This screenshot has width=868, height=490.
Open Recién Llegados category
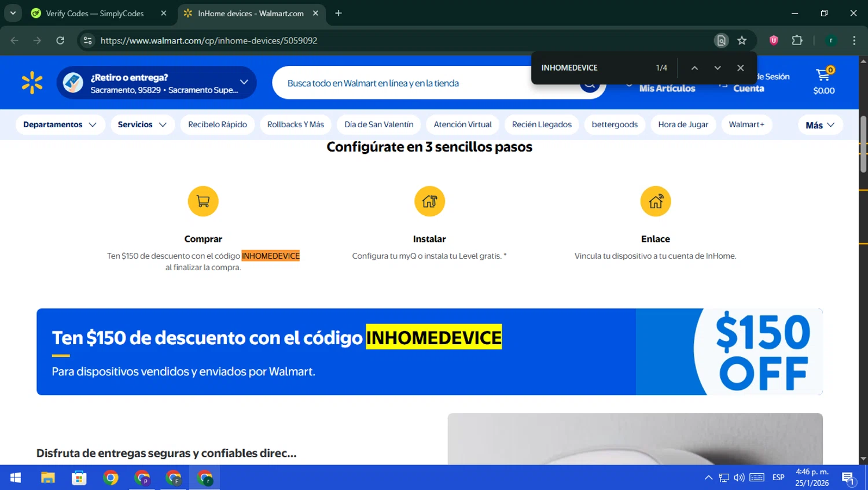542,124
